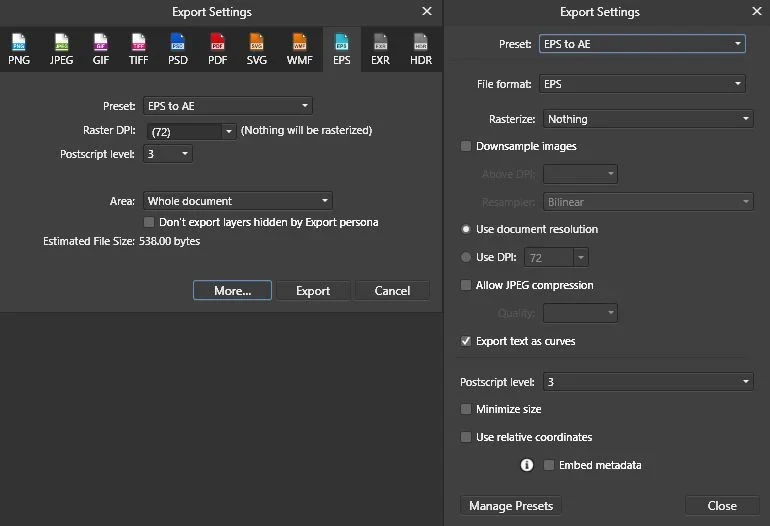Open the Area dropdown showing Whole document
Screen dimensions: 770x526
click(238, 201)
